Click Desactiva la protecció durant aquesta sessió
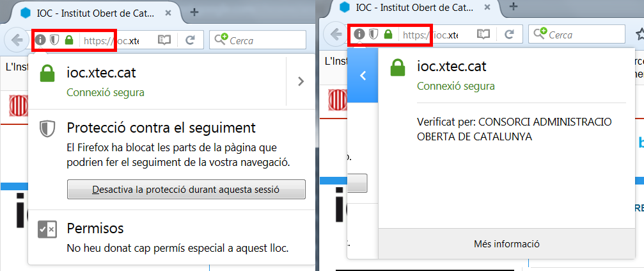This screenshot has height=271, width=644. [x=186, y=190]
